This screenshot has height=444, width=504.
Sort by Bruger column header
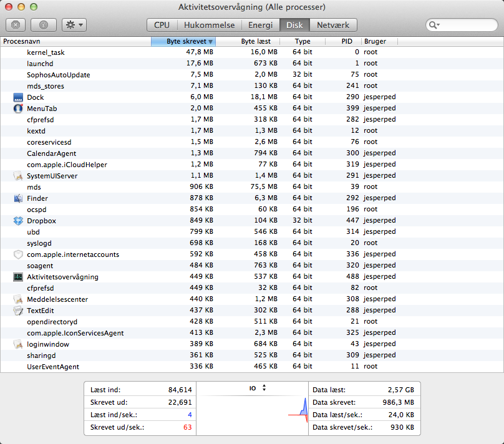tap(379, 41)
